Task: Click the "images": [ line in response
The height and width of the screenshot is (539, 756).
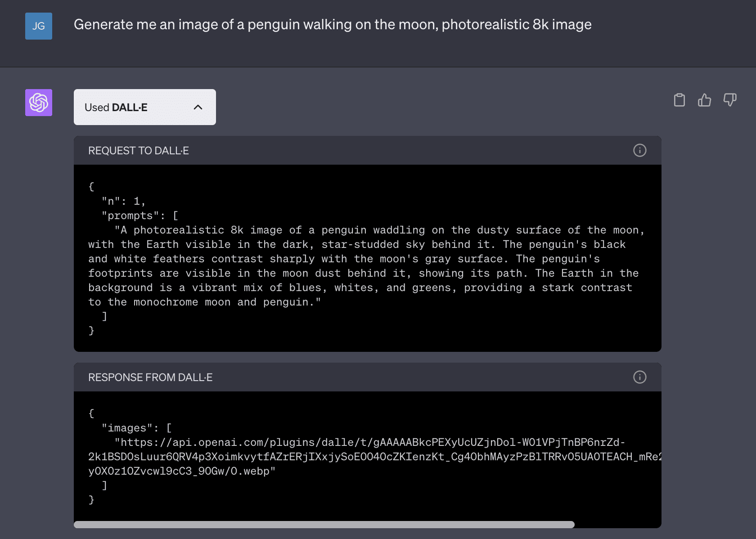Action: (x=137, y=428)
